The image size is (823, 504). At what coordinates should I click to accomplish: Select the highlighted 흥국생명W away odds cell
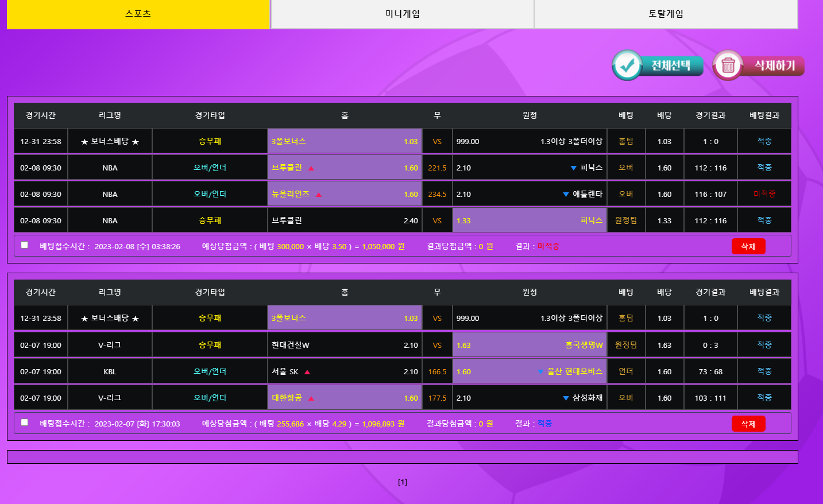click(529, 345)
